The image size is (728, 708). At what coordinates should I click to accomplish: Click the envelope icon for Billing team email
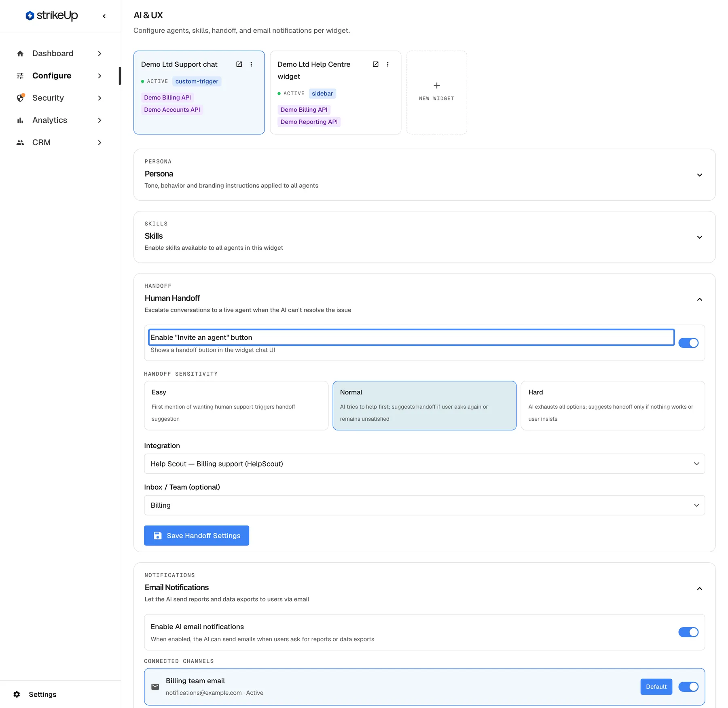coord(155,687)
